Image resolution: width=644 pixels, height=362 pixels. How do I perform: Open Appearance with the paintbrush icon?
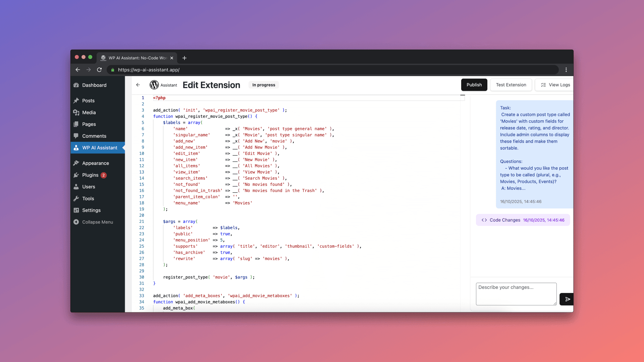tap(76, 163)
